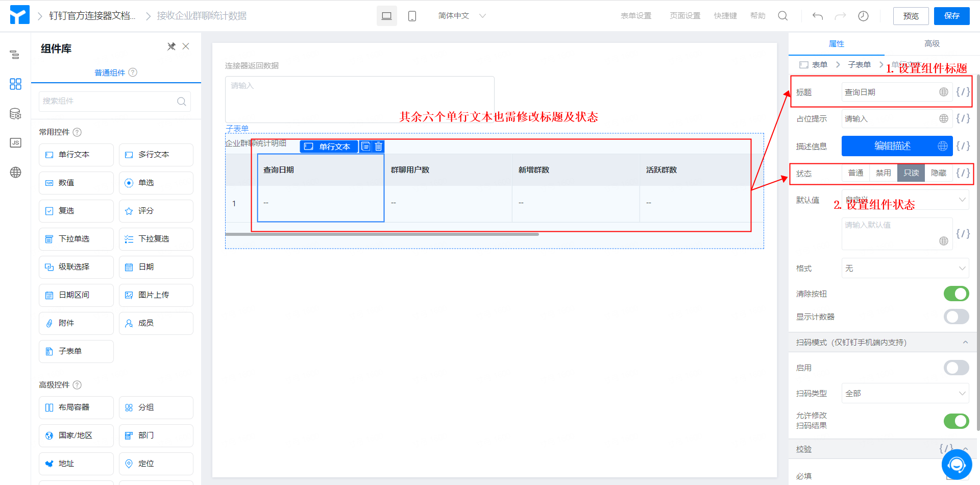The height and width of the screenshot is (485, 980).
Task: Enable the 显示计数器 toggle
Action: [956, 317]
